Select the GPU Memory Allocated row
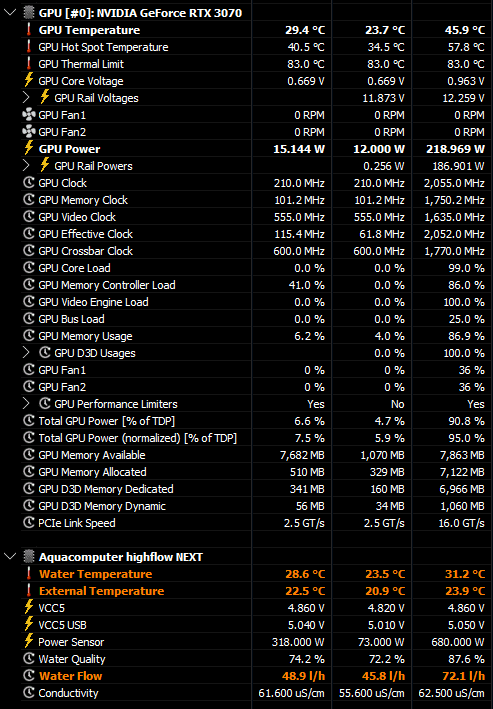Image resolution: width=493 pixels, height=709 pixels. click(256, 472)
